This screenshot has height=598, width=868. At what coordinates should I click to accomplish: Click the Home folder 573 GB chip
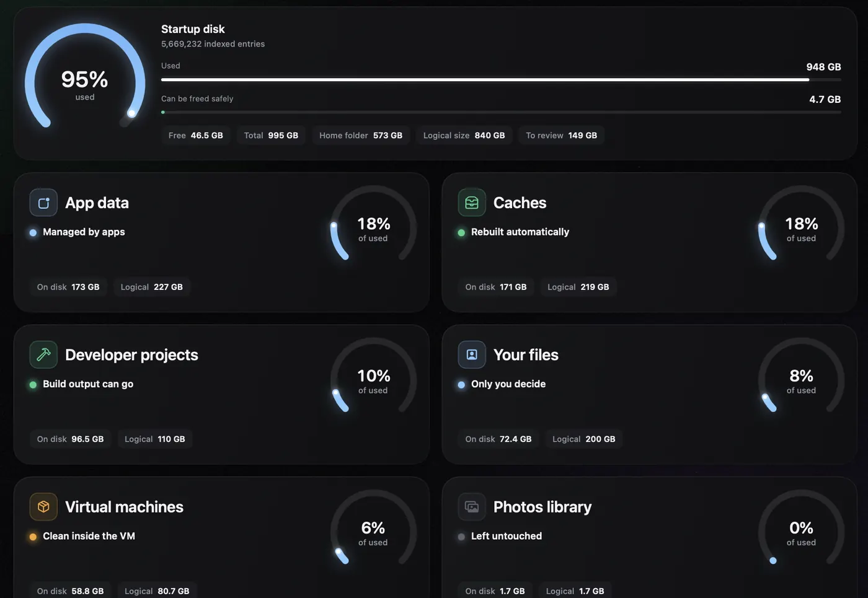click(361, 135)
